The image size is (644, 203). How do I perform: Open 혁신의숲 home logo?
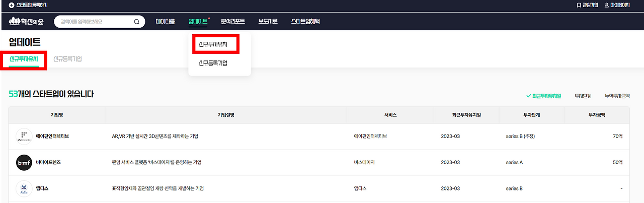[x=26, y=22]
